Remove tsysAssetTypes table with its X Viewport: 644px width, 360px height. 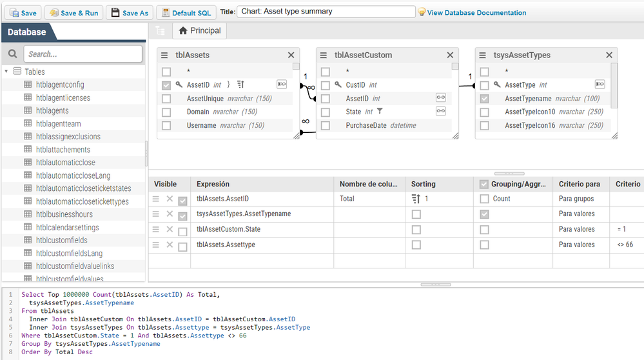(609, 55)
